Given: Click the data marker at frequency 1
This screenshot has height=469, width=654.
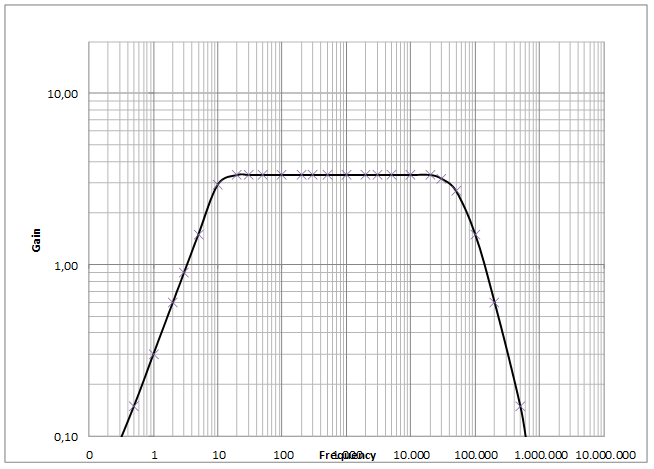Looking at the screenshot, I should [154, 354].
